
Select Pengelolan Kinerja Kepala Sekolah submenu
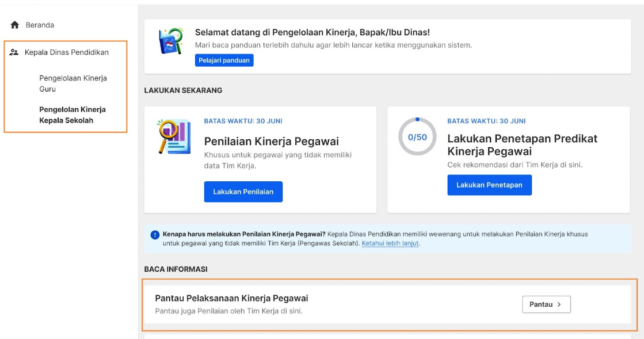click(x=73, y=115)
